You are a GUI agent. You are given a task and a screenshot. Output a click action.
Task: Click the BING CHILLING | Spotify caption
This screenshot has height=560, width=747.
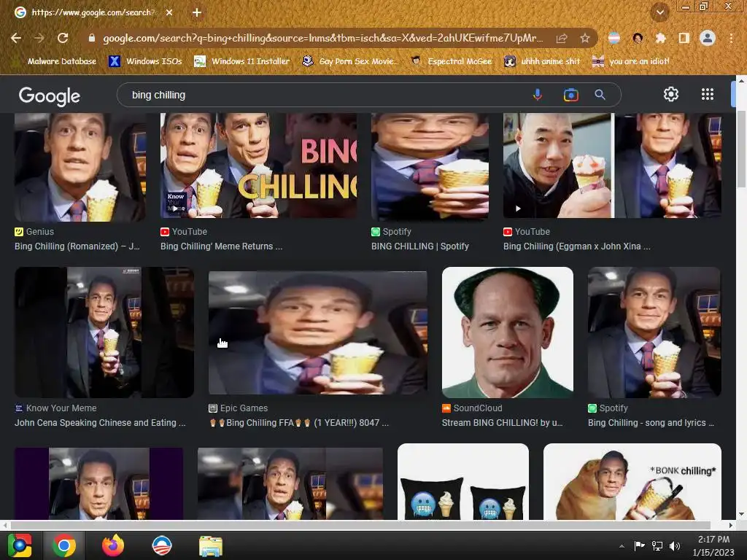(x=419, y=246)
